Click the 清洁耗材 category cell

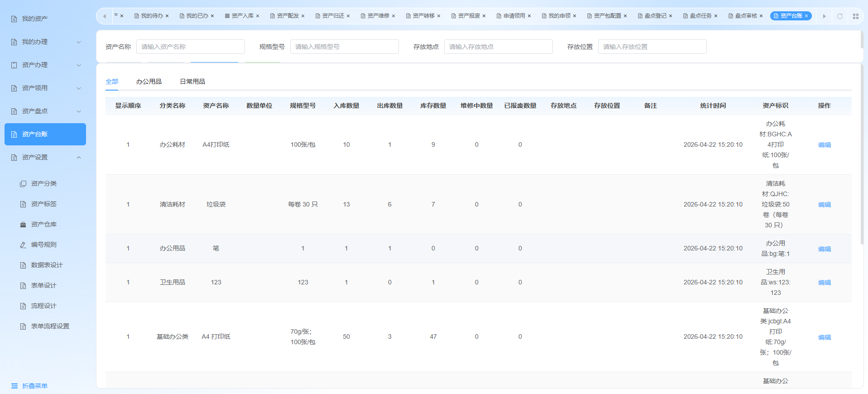173,205
